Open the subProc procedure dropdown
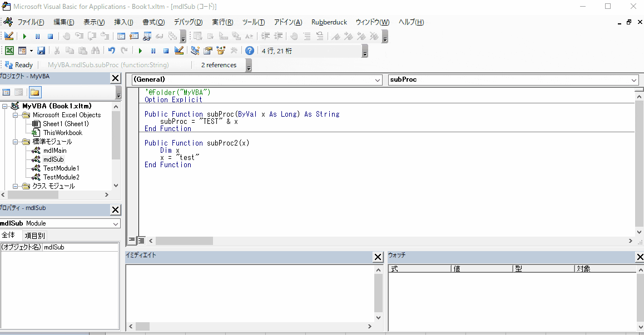This screenshot has width=644, height=335. coord(633,79)
